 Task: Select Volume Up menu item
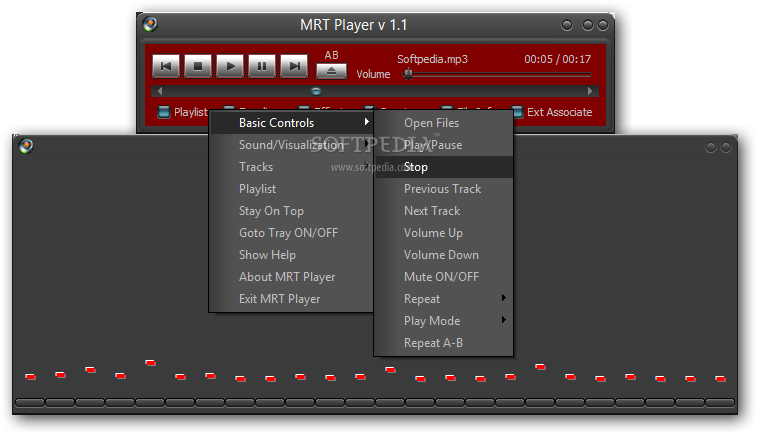444,232
